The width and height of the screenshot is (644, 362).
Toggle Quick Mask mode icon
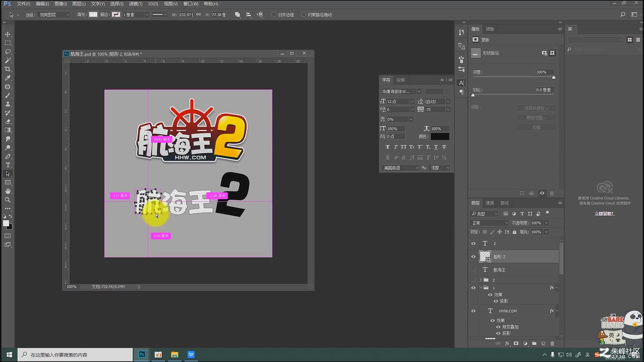click(x=8, y=236)
